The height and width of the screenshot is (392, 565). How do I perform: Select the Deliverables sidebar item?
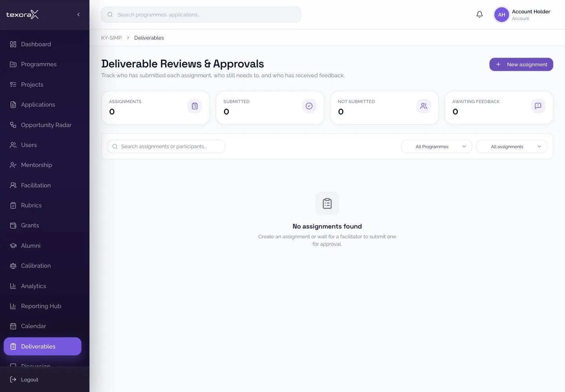(42, 347)
